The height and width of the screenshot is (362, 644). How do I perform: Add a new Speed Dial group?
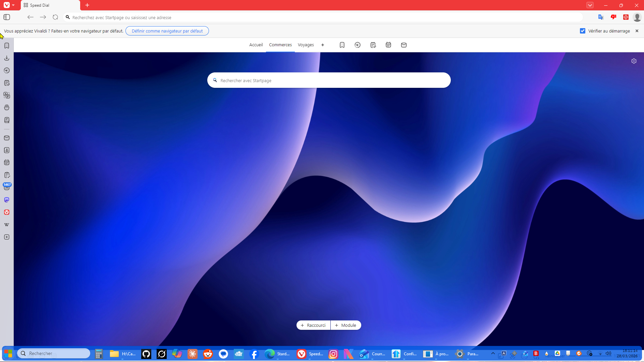(323, 45)
